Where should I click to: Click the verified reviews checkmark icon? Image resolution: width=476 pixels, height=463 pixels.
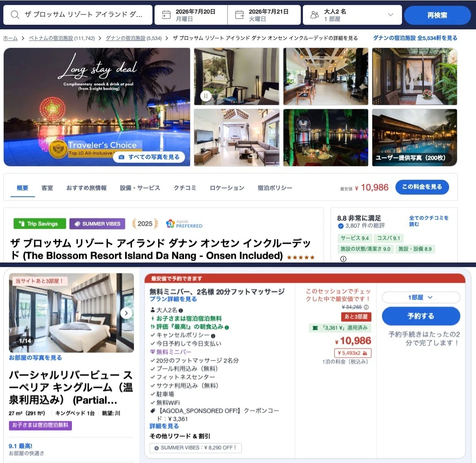click(340, 226)
